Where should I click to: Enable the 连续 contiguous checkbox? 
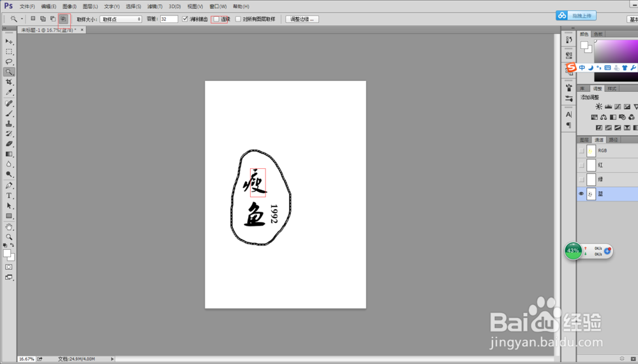tap(216, 19)
